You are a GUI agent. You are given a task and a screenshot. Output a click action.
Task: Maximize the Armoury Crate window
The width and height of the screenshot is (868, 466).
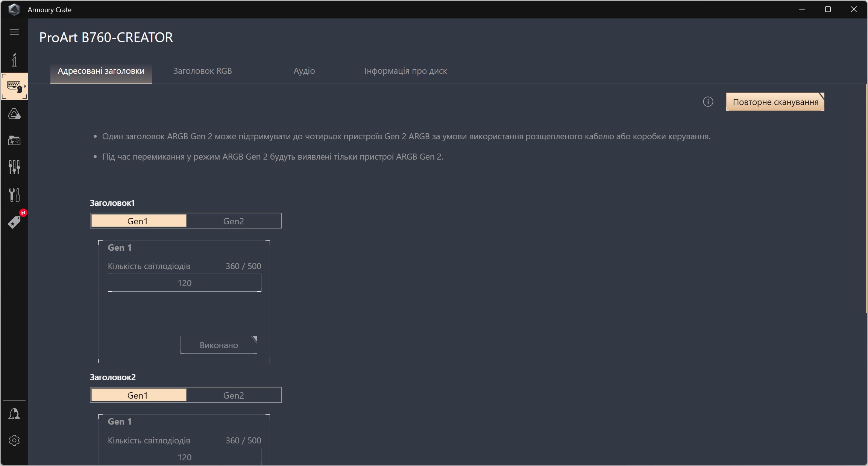(x=828, y=9)
